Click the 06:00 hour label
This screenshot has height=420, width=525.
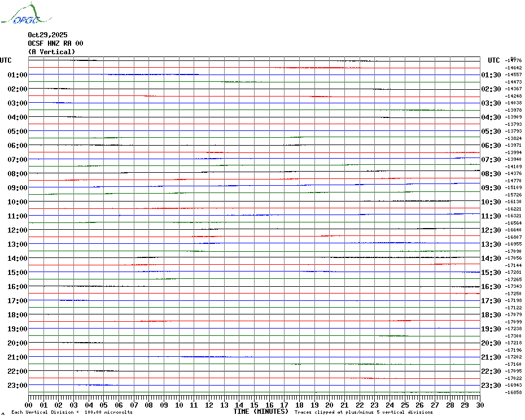(17, 145)
